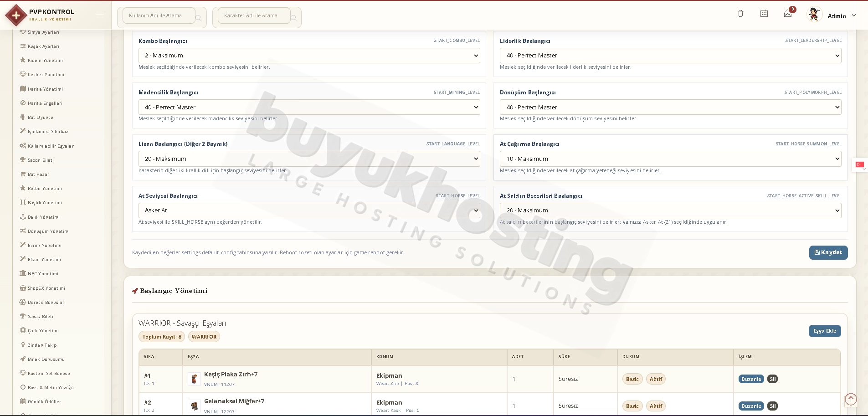Click the PVPKONTROL logo emblem
The width and height of the screenshot is (868, 416).
point(16,15)
